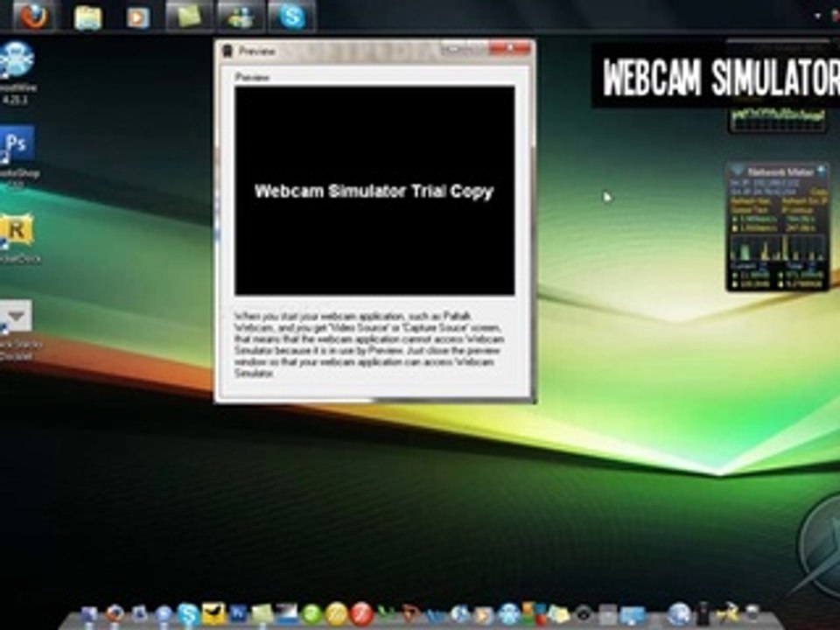This screenshot has height=630, width=840.
Task: Click the yellow round icon in the dock
Action: [x=336, y=614]
